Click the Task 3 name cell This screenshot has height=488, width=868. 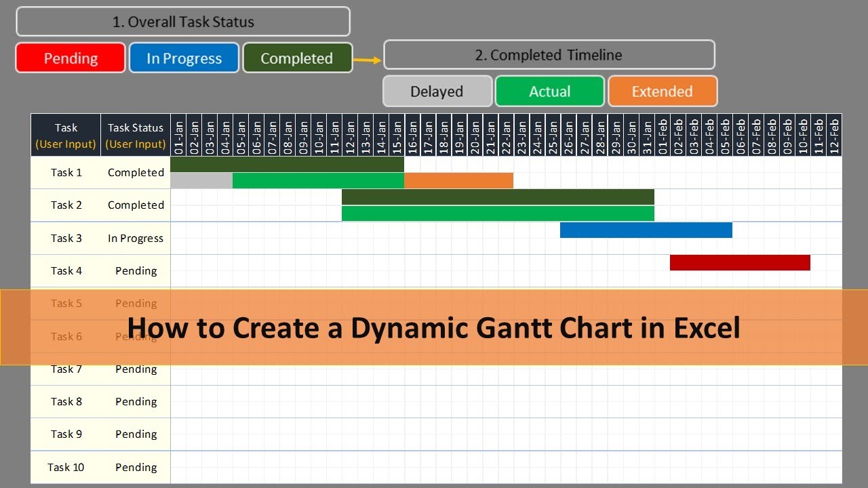tap(66, 238)
